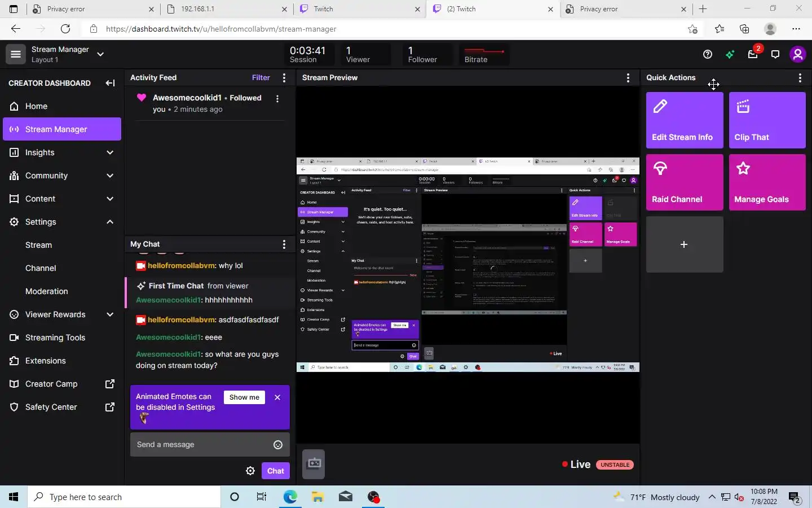
Task: Go to Home in sidebar
Action: coord(62,106)
